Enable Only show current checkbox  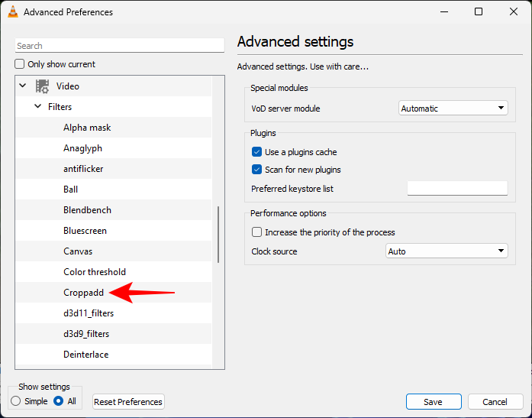pyautogui.click(x=21, y=64)
